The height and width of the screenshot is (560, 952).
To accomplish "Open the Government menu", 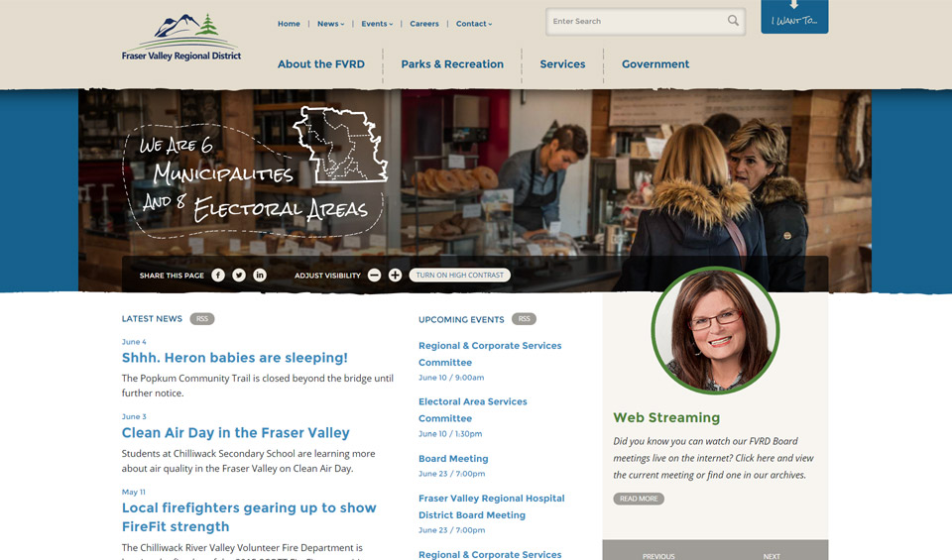I will (655, 64).
